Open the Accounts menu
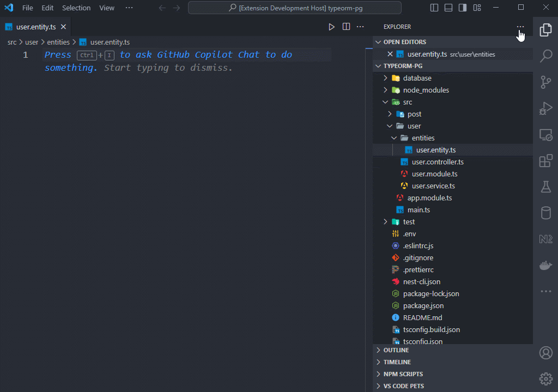Screen dimensions: 558x392 point(545,353)
